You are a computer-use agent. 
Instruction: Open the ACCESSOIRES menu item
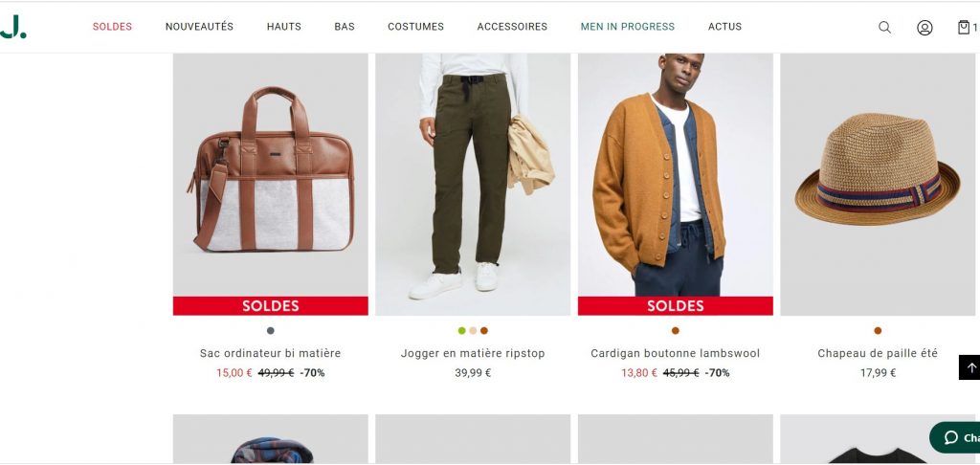[512, 27]
